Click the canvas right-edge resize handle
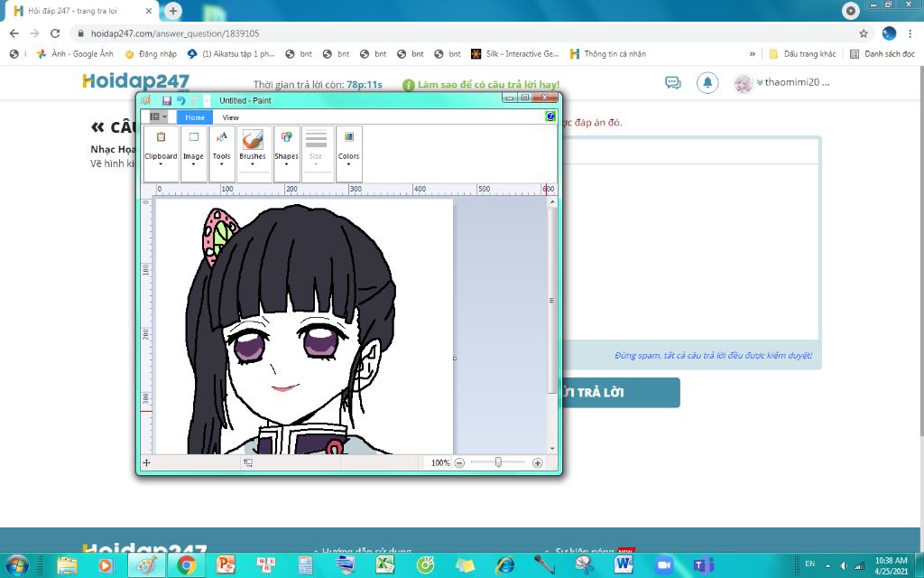Viewport: 924px width, 578px height. [455, 358]
